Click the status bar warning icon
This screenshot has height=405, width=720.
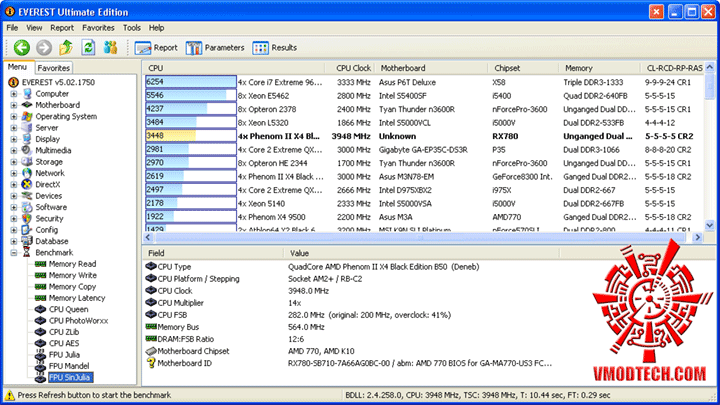pyautogui.click(x=10, y=395)
